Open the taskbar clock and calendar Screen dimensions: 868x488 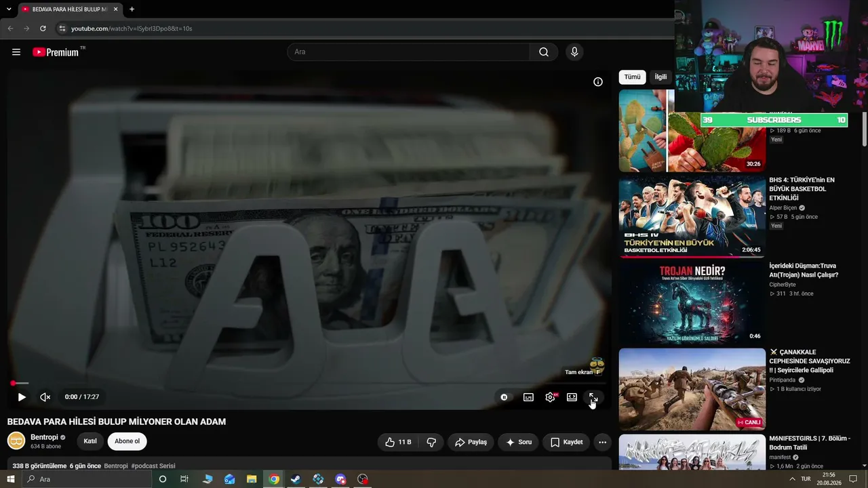click(x=829, y=479)
